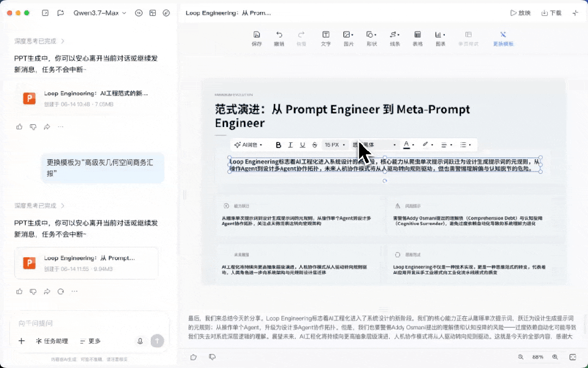Click the layout grid icon in header
Screen dimensions: 588x368
pyautogui.click(x=152, y=13)
